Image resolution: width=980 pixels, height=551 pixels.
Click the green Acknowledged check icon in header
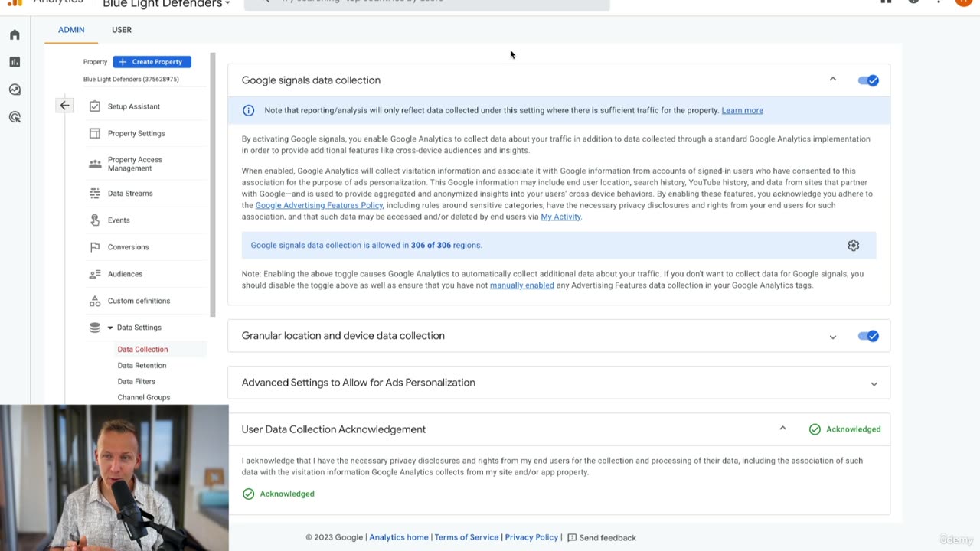coord(815,429)
